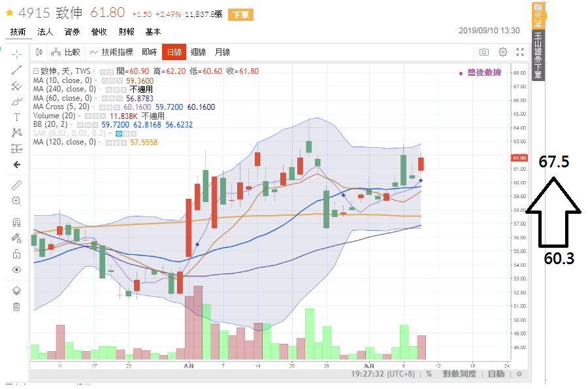
Task: Click the orange 下單 order button
Action: pyautogui.click(x=240, y=15)
